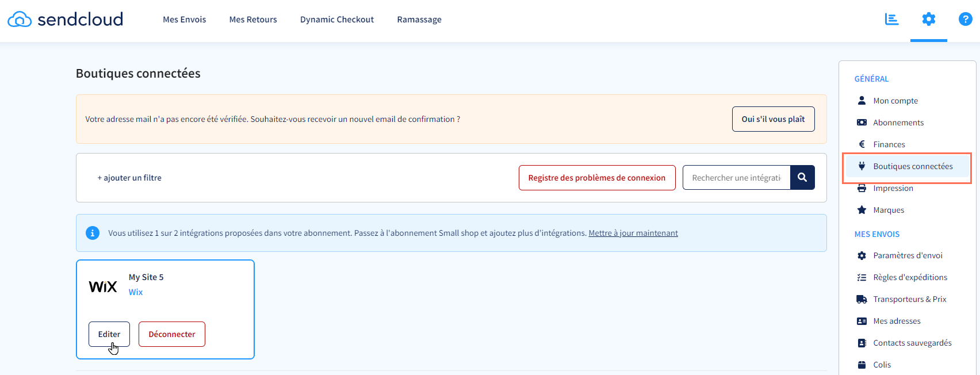Open the Ramassage tab
Screen dimensions: 980x375
[419, 20]
